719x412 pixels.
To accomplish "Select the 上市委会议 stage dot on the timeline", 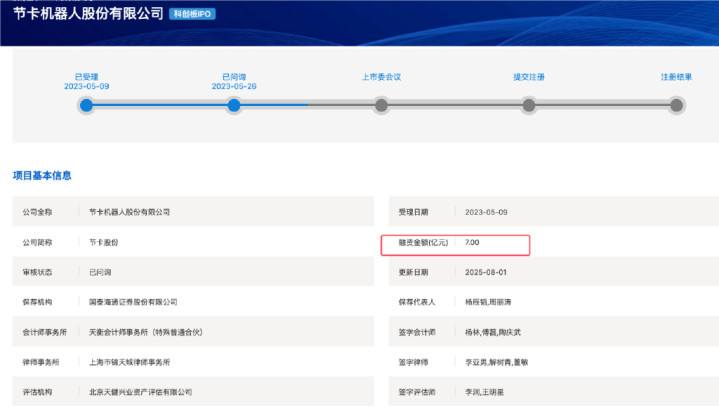I will [x=382, y=106].
